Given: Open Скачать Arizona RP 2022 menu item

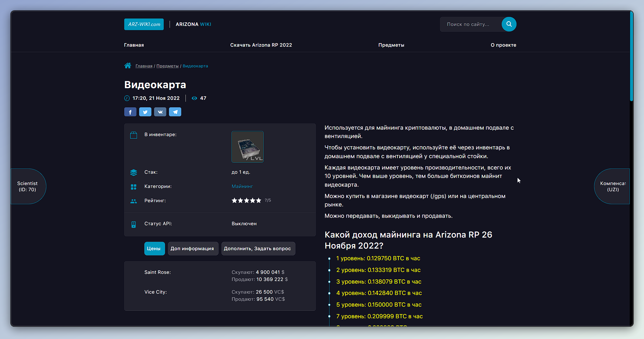Looking at the screenshot, I should click(x=261, y=45).
